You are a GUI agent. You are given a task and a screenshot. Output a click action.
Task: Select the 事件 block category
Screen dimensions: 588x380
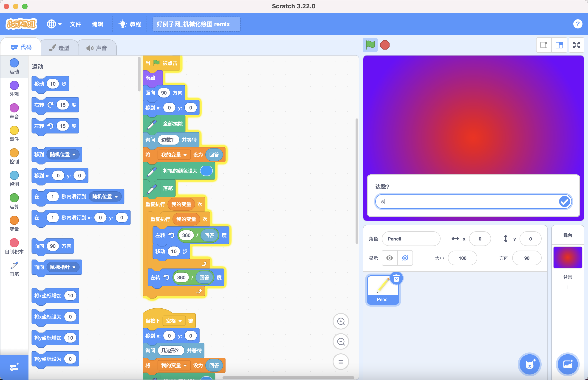(14, 134)
